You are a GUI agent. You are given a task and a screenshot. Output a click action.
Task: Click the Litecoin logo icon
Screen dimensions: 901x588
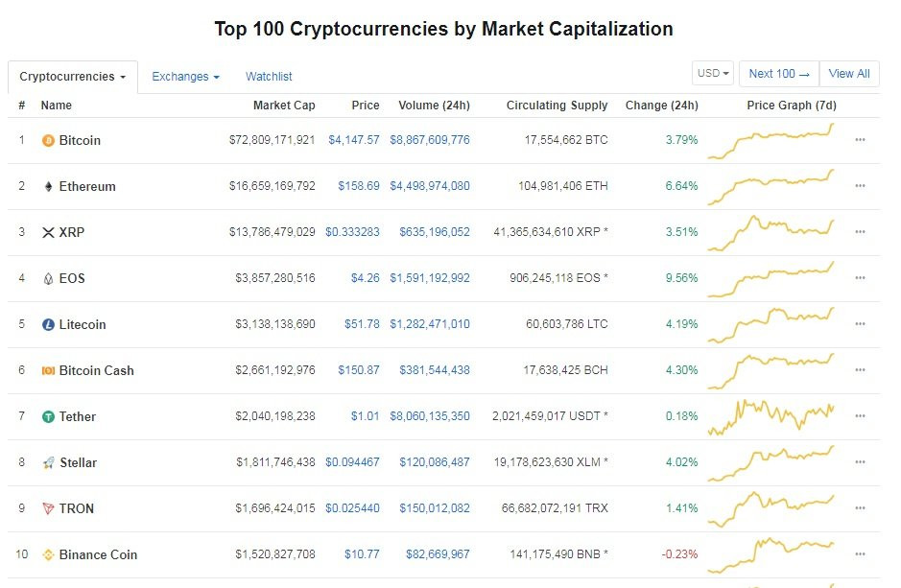coord(48,325)
